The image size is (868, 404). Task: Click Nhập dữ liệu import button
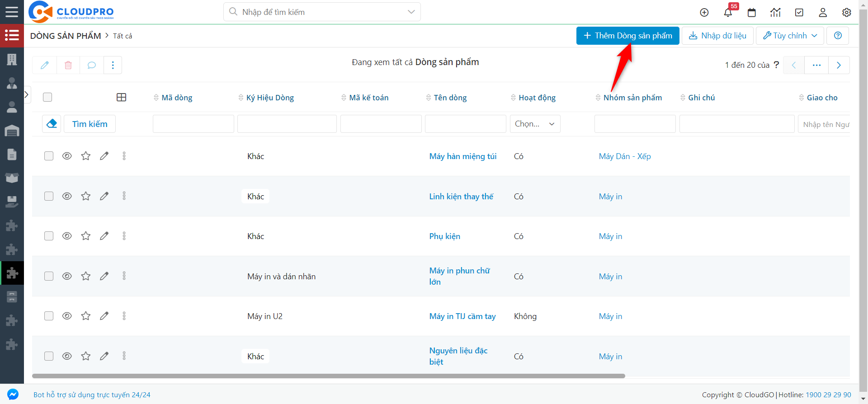pyautogui.click(x=717, y=36)
